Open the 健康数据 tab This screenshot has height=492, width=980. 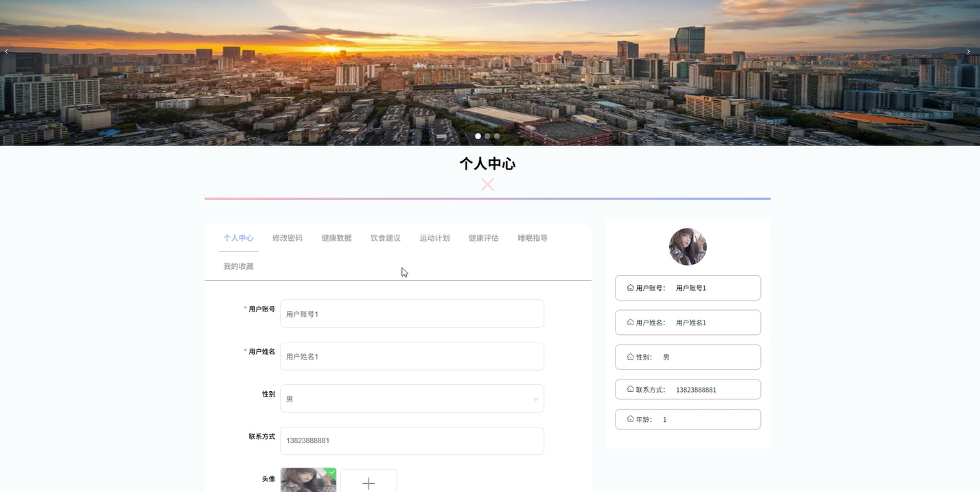336,237
